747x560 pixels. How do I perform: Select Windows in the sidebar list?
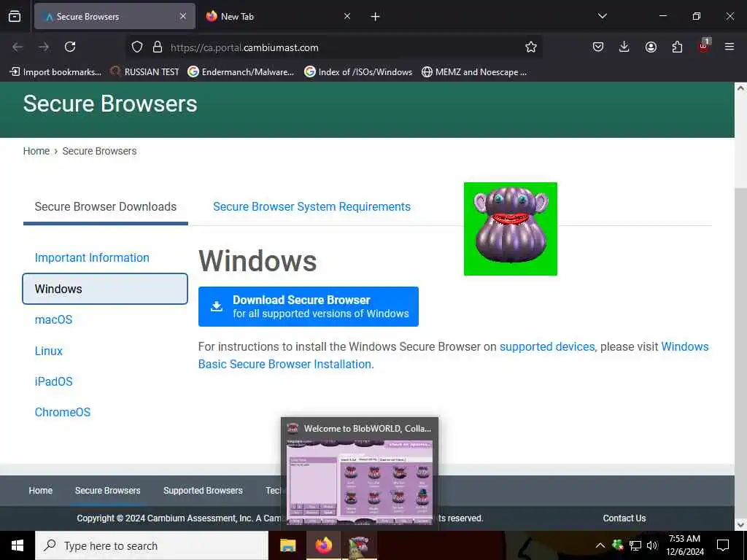[x=105, y=289]
